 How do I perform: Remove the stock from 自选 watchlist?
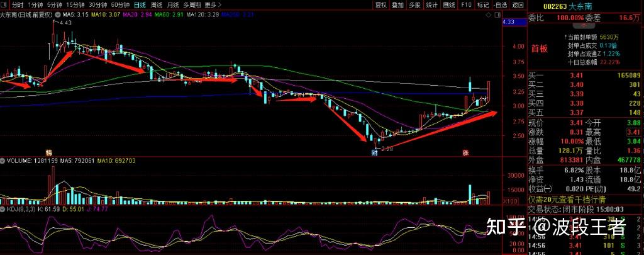[500, 4]
